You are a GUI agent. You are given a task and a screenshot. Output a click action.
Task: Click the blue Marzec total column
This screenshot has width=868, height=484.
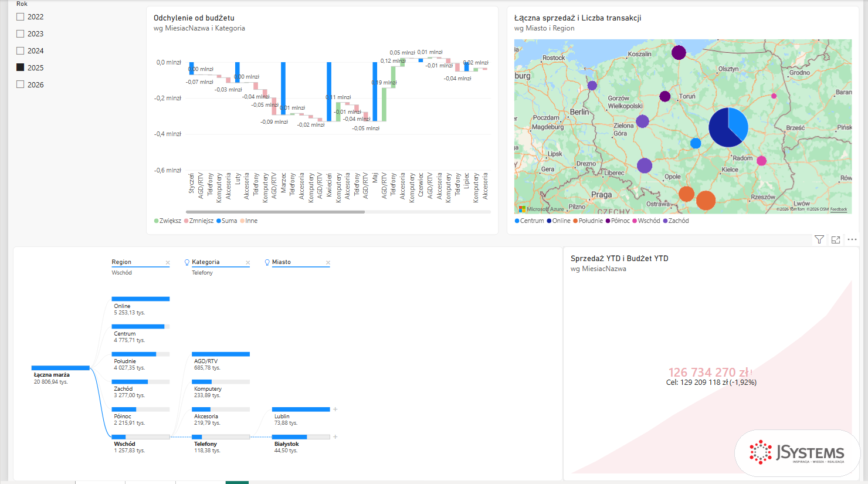tap(283, 89)
